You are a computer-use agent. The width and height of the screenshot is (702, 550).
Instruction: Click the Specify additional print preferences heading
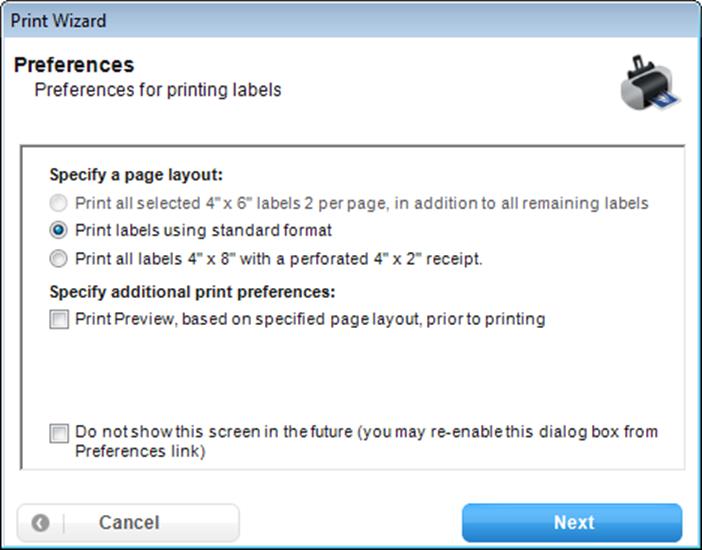193,292
